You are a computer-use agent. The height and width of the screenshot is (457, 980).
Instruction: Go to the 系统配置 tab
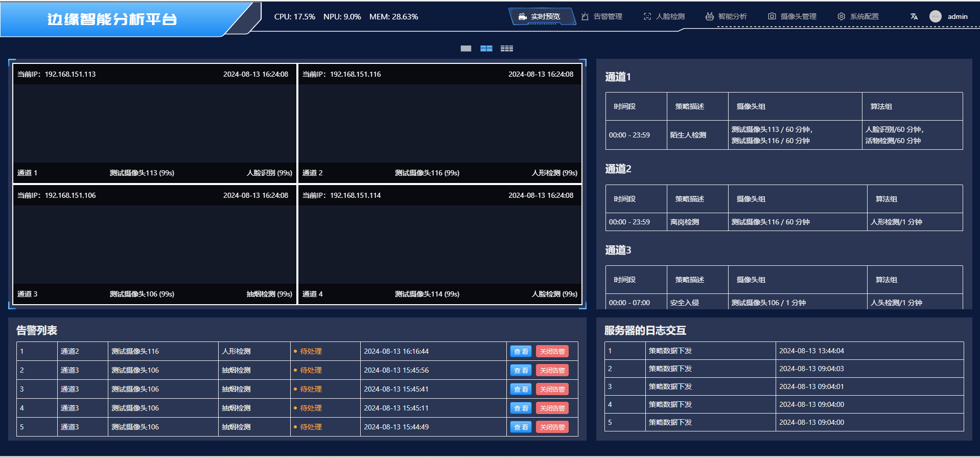click(864, 16)
